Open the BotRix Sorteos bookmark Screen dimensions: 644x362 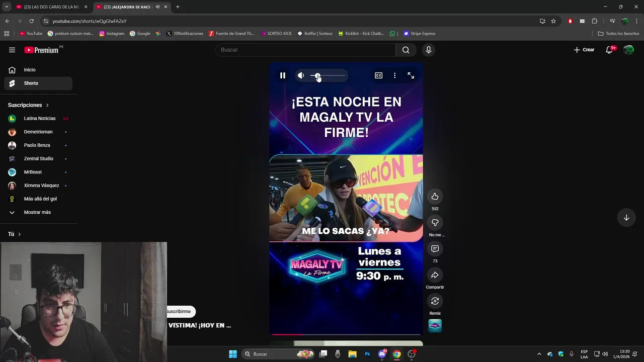coord(315,34)
